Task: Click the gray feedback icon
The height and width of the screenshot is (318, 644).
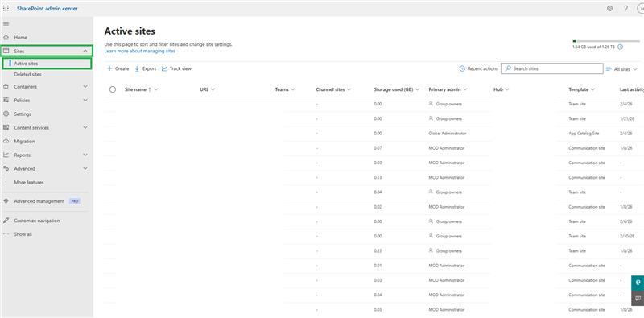Action: click(x=638, y=299)
